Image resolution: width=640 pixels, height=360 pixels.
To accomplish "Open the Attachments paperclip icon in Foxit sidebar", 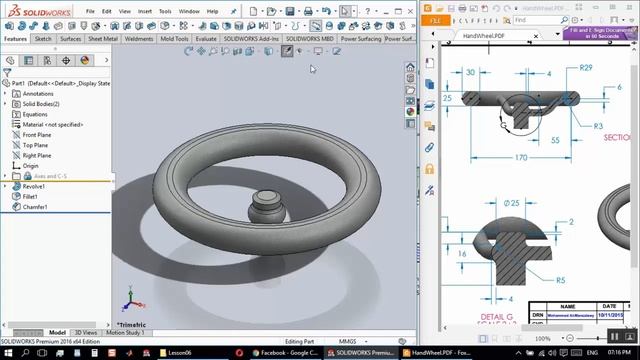I will (429, 147).
